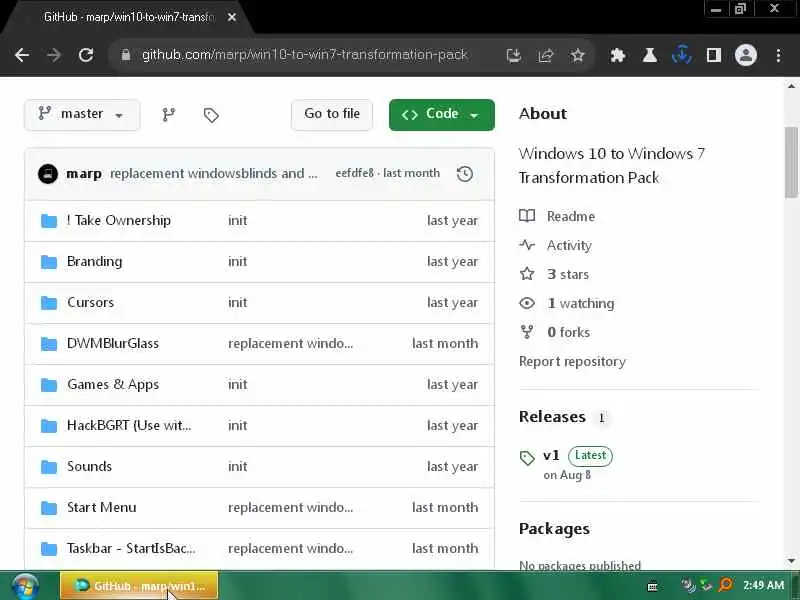Viewport: 800px width, 600px height.
Task: Click the address bar URL
Action: tap(305, 55)
